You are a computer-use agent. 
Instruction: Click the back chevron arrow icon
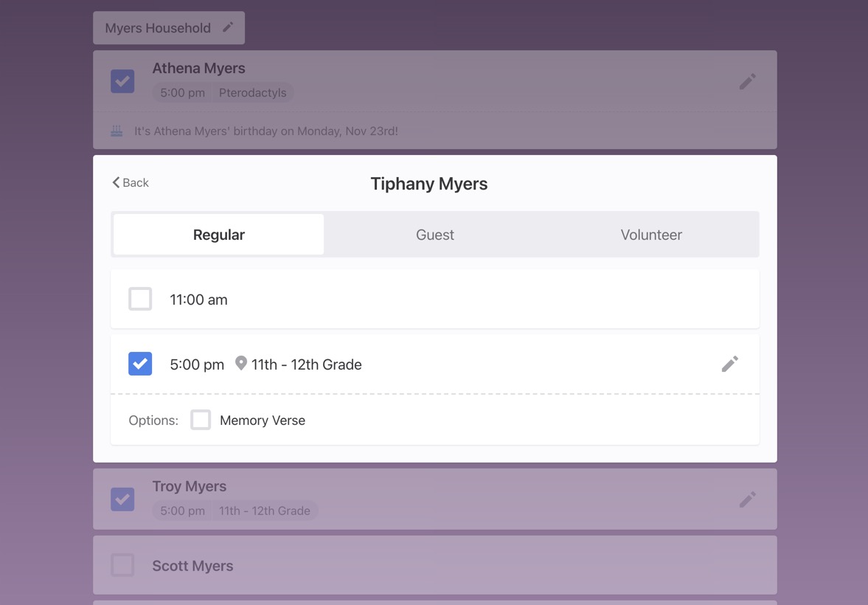116,182
